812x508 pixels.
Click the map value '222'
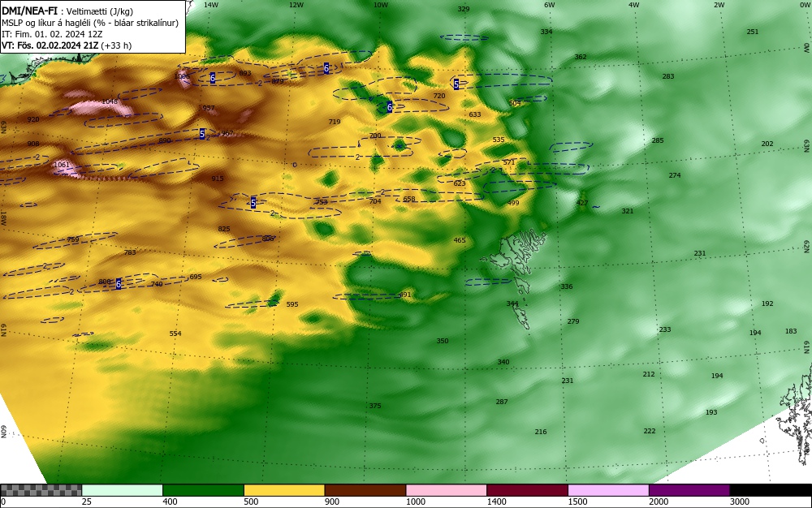[x=650, y=431]
